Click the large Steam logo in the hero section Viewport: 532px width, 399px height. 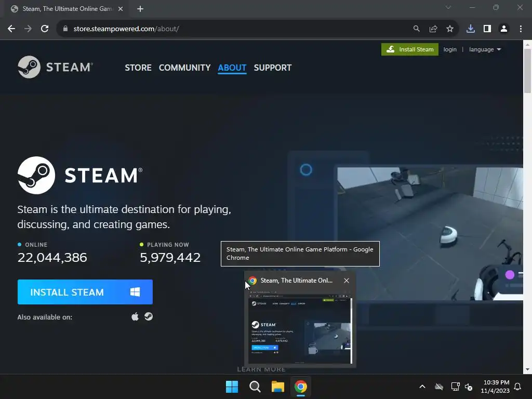80,175
